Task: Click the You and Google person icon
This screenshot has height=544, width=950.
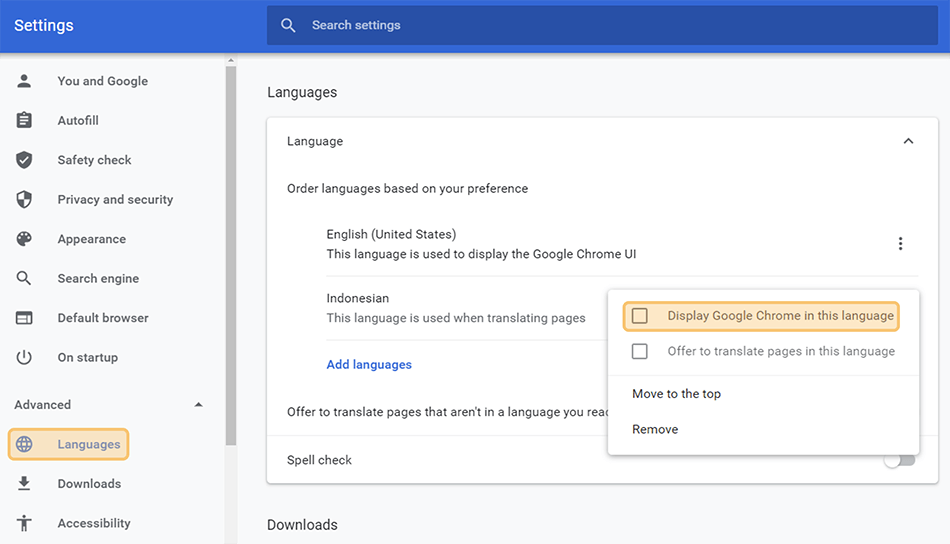Action: 24,81
